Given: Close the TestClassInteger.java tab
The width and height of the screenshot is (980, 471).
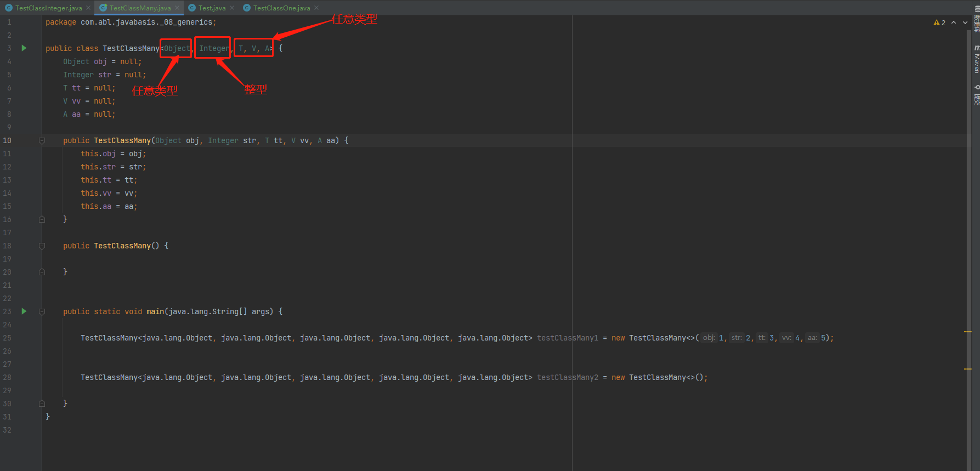Looking at the screenshot, I should tap(88, 8).
